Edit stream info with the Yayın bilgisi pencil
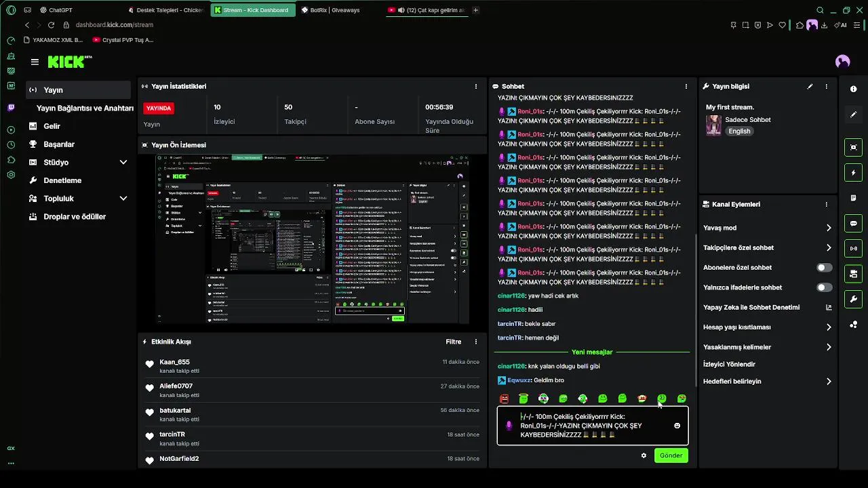The width and height of the screenshot is (868, 488). tap(810, 87)
